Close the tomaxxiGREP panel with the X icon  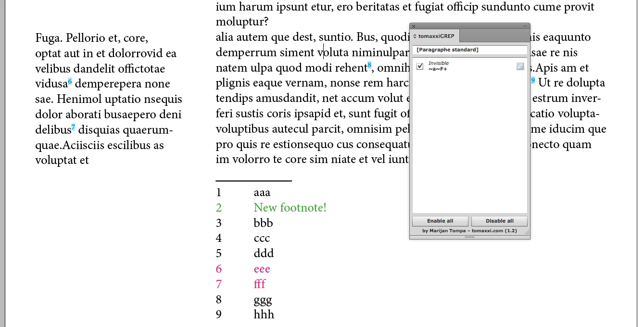pyautogui.click(x=414, y=26)
